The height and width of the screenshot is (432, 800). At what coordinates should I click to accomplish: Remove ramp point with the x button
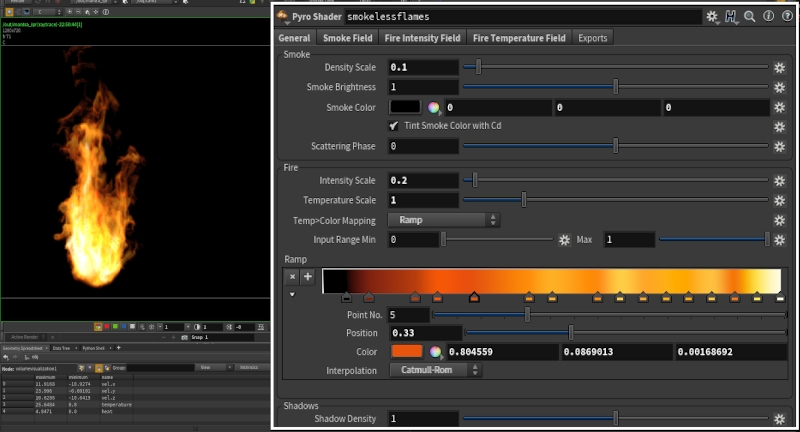[293, 277]
